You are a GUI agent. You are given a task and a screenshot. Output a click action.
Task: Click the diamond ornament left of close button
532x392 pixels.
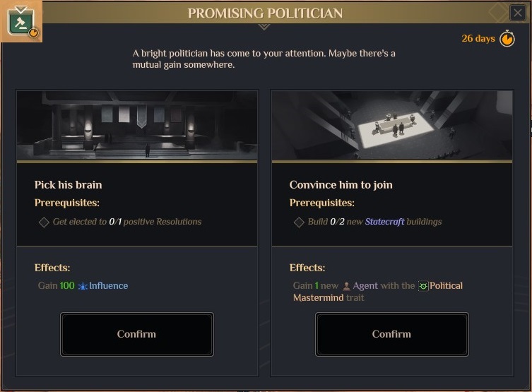(x=499, y=12)
